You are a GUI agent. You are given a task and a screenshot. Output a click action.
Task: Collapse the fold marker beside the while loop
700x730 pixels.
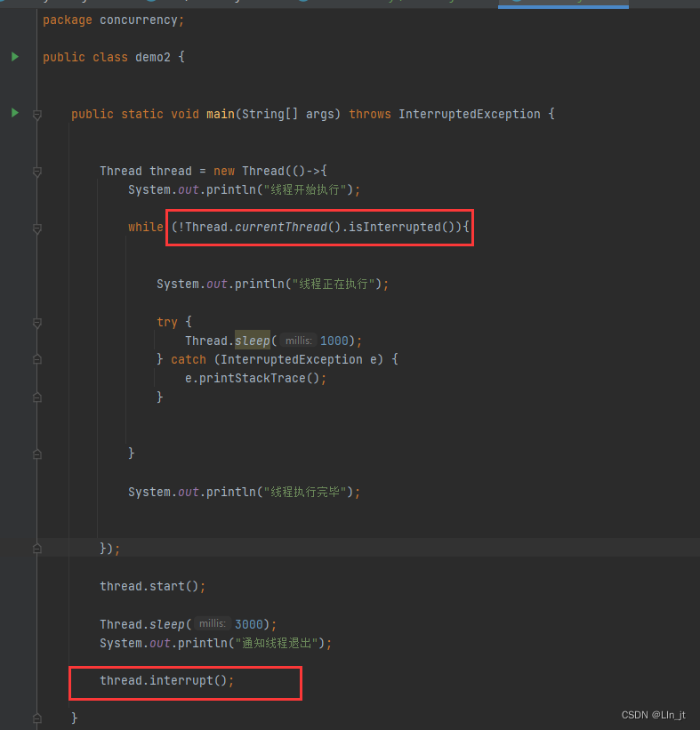click(x=37, y=229)
